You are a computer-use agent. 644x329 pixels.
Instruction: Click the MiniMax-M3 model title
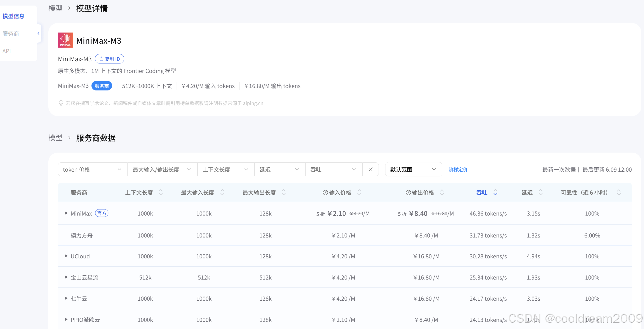[99, 40]
